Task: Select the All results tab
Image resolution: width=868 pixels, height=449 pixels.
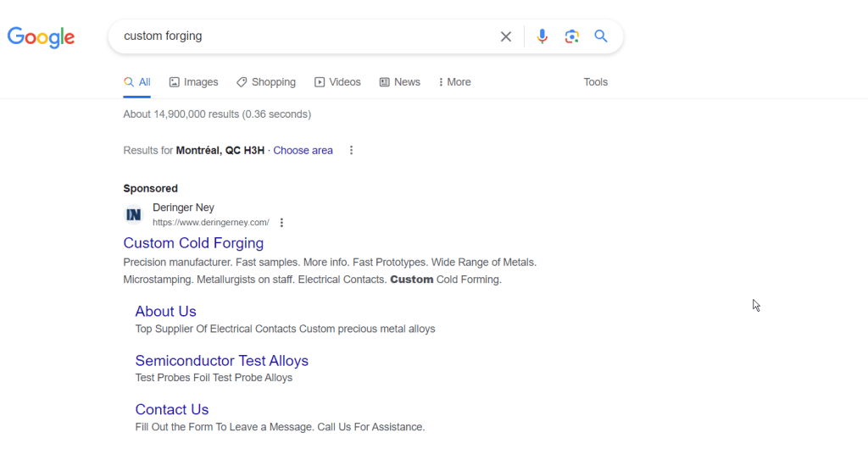Action: [137, 82]
